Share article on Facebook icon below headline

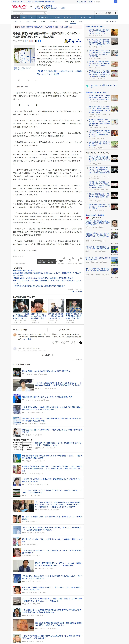pos(40,41)
